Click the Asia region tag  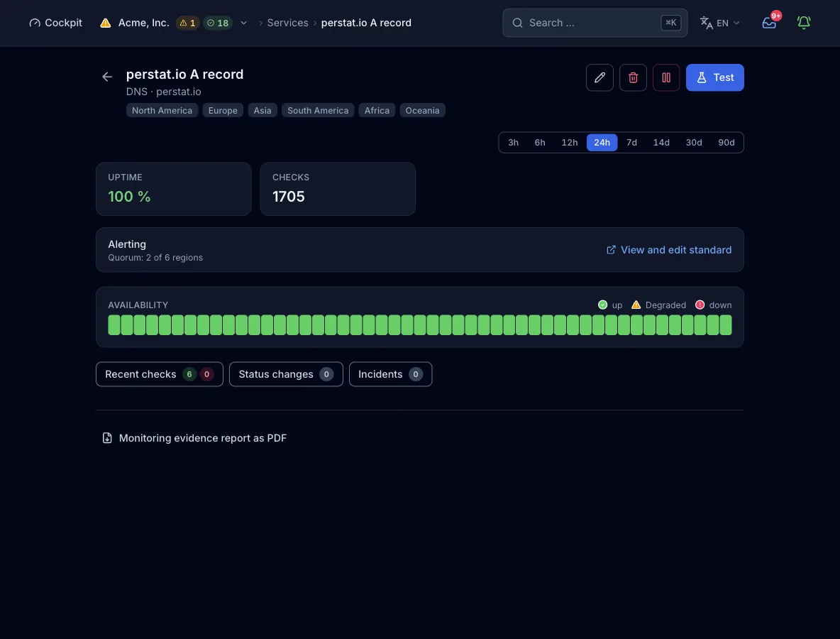(x=262, y=111)
